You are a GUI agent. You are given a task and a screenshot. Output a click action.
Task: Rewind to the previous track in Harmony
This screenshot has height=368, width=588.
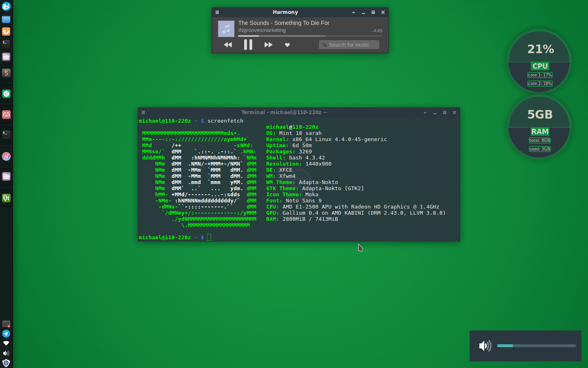[227, 45]
